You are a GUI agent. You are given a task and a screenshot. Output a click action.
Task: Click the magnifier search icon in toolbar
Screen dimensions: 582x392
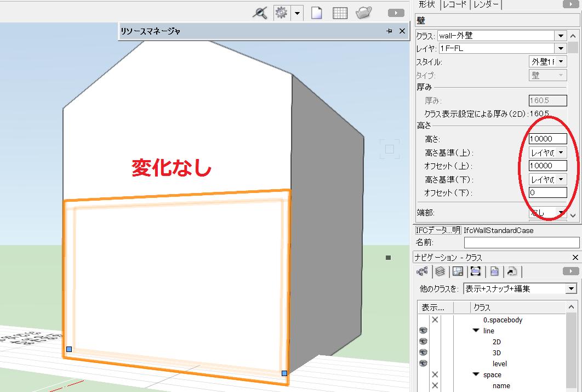(x=259, y=13)
